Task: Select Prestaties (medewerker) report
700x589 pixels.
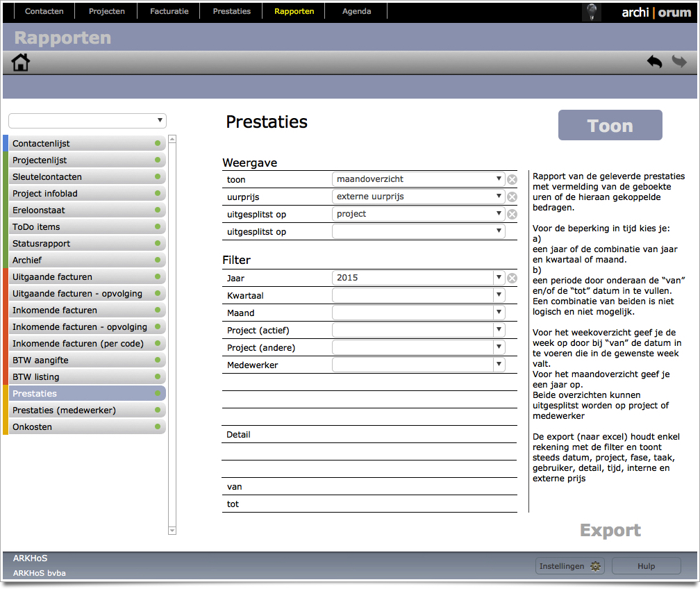Action: click(87, 410)
